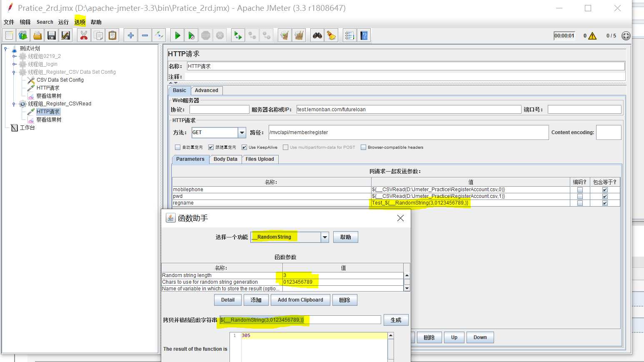Click the Detail button
Viewport: 644px width, 362px height.
[x=228, y=300]
